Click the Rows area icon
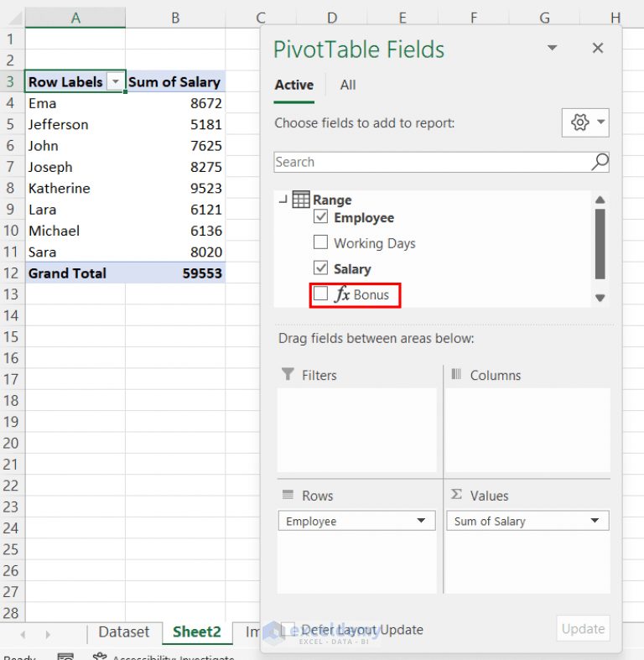This screenshot has width=644, height=660. tap(288, 495)
